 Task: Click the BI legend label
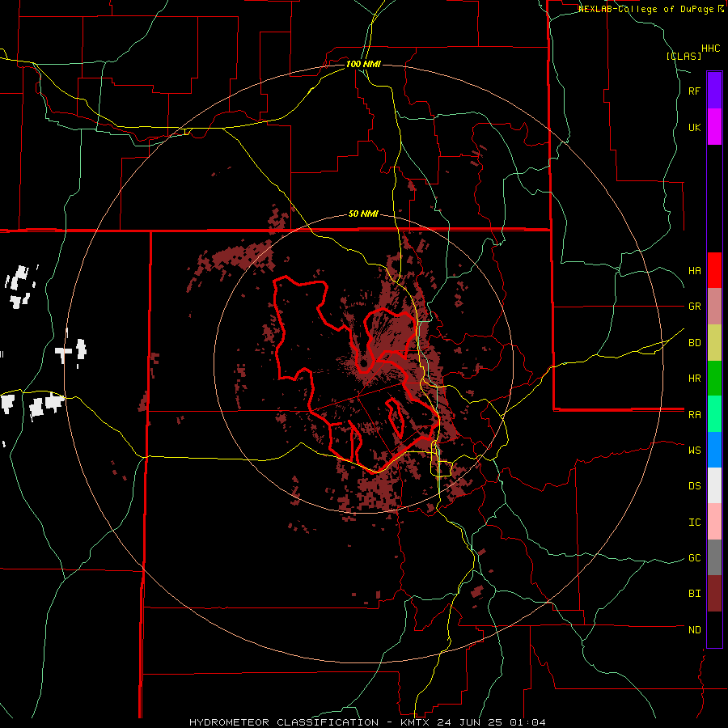tap(694, 594)
